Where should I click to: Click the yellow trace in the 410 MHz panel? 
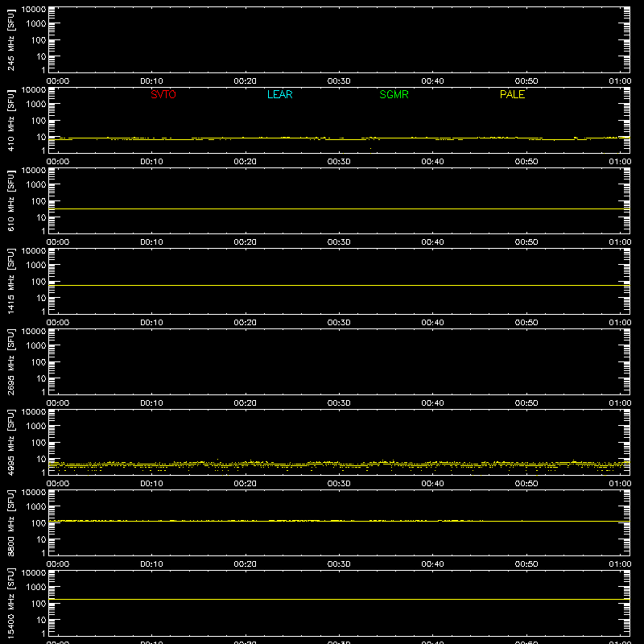(x=339, y=138)
